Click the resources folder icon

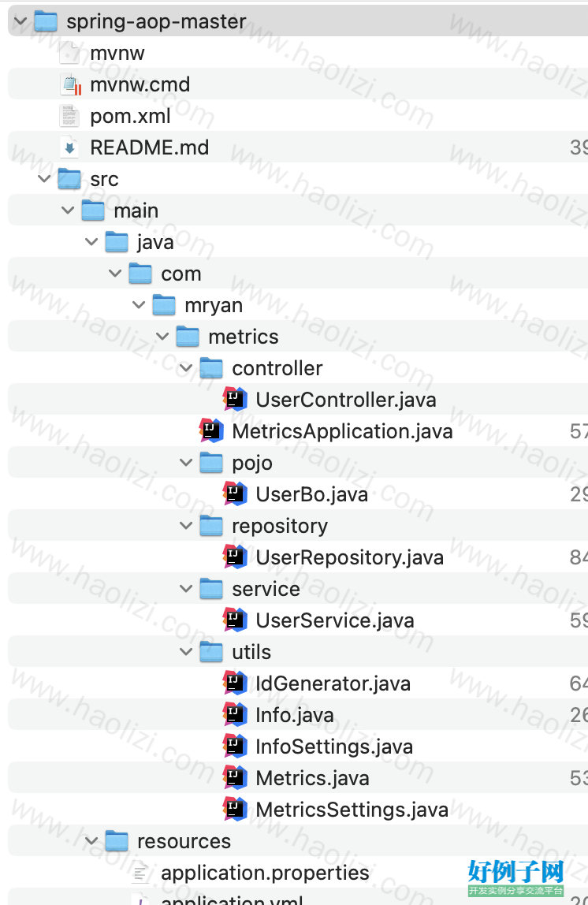[117, 841]
